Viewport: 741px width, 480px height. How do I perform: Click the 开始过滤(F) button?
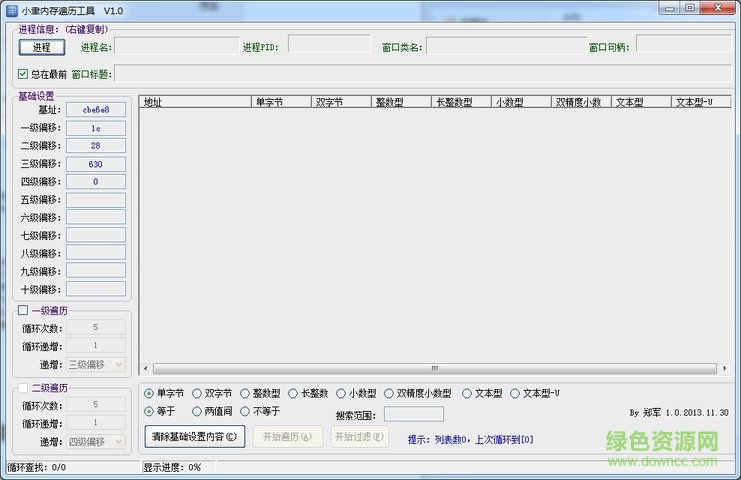click(x=360, y=437)
